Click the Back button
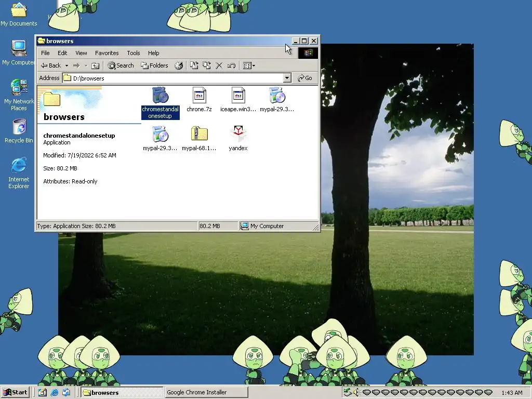532x399 pixels. [51, 65]
